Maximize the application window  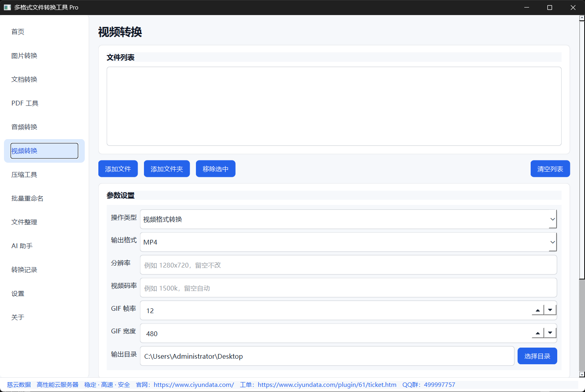point(550,8)
